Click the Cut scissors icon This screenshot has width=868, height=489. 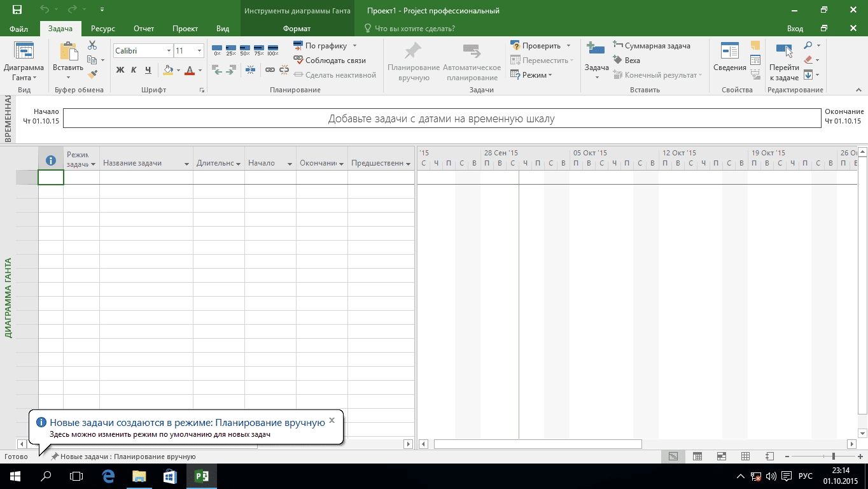pyautogui.click(x=92, y=46)
